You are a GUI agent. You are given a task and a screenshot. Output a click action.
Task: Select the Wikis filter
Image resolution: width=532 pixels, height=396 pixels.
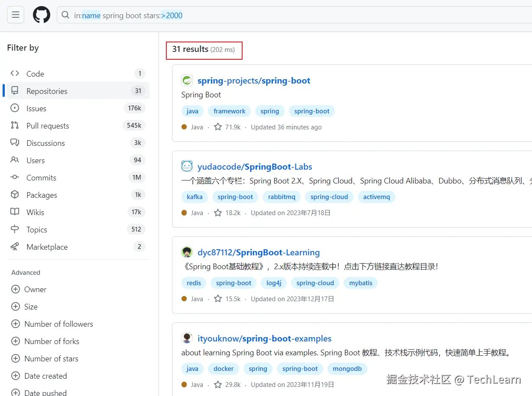pyautogui.click(x=78, y=212)
